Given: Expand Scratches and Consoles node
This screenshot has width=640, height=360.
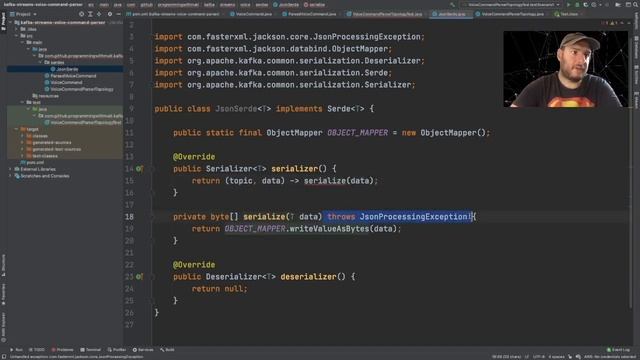Looking at the screenshot, I should click(x=11, y=176).
